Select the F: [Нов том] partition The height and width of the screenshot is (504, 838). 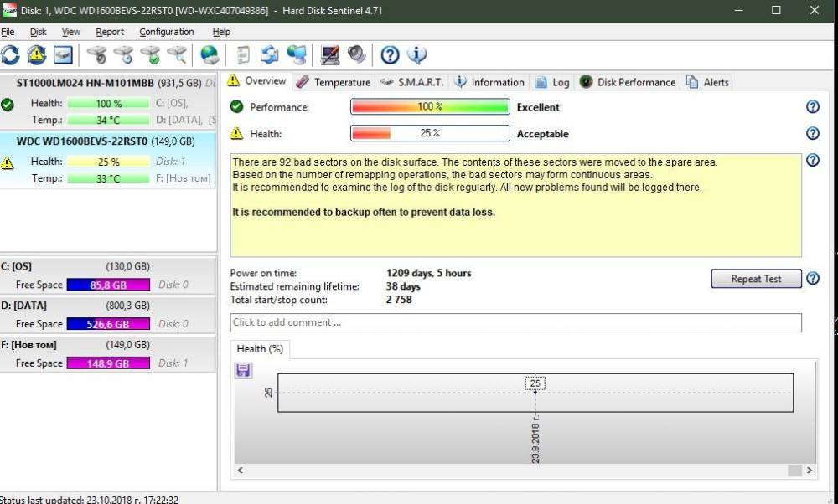point(108,353)
